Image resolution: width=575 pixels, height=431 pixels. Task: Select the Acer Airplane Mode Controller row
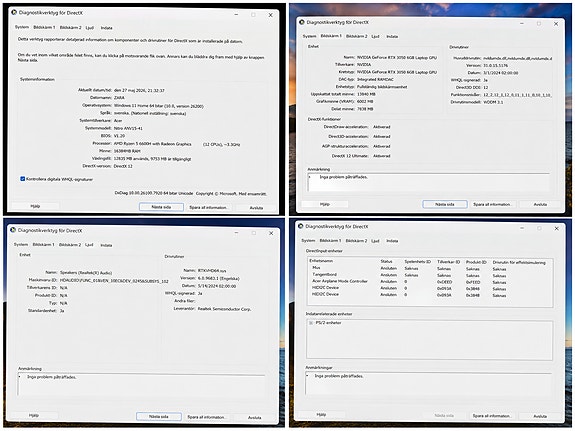tap(430, 281)
